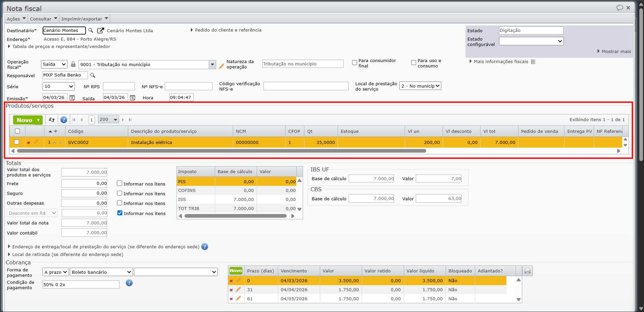Click the pencil icon beside fiscal operation
This screenshot has width=644, height=312.
(x=221, y=66)
